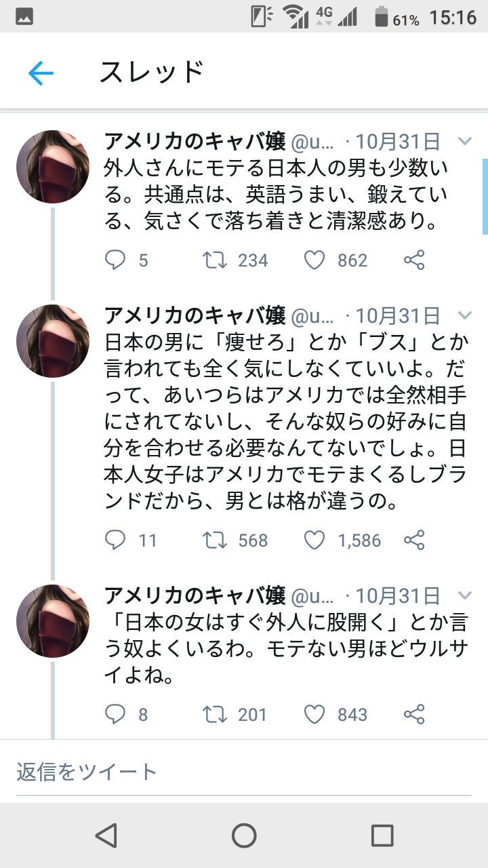488x868 pixels.
Task: Open the third tweet's chevron menu
Action: (x=464, y=595)
